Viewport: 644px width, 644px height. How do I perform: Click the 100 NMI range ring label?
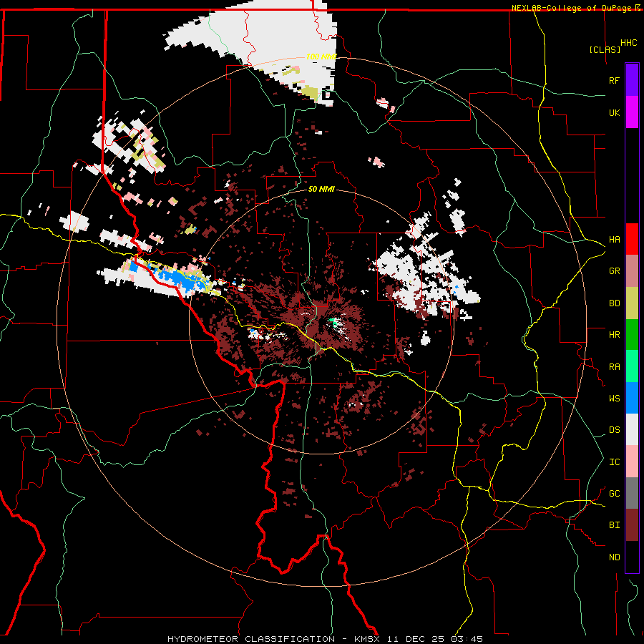point(321,57)
